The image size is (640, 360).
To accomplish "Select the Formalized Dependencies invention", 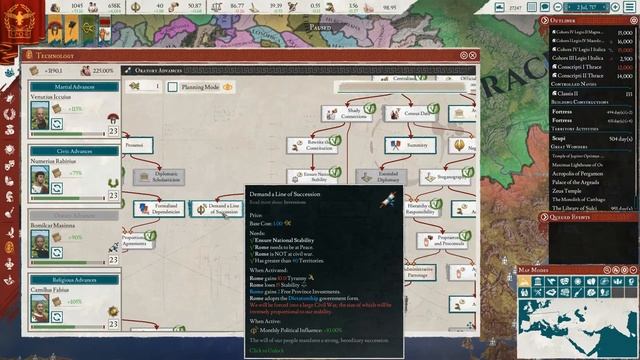I will [x=159, y=209].
